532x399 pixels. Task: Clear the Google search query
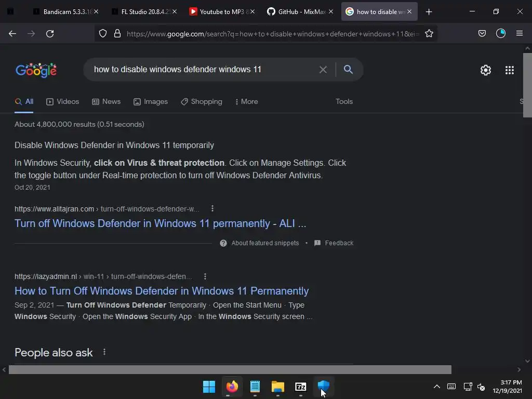(323, 70)
